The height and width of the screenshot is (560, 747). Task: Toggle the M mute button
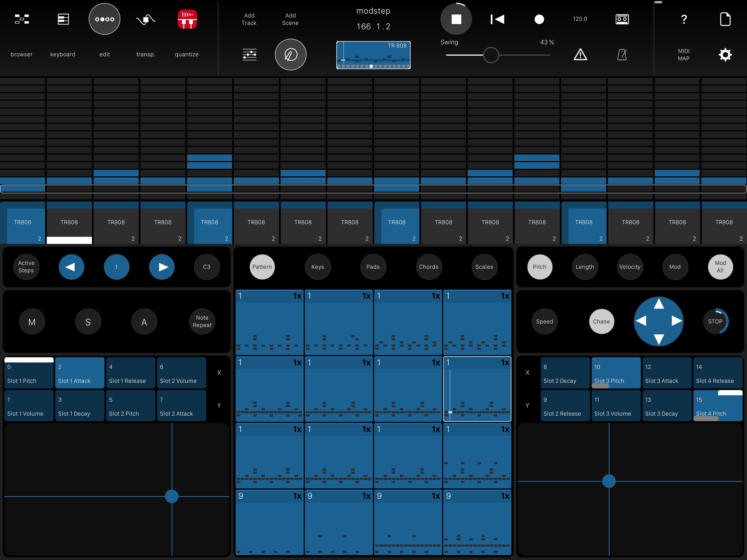pos(32,322)
